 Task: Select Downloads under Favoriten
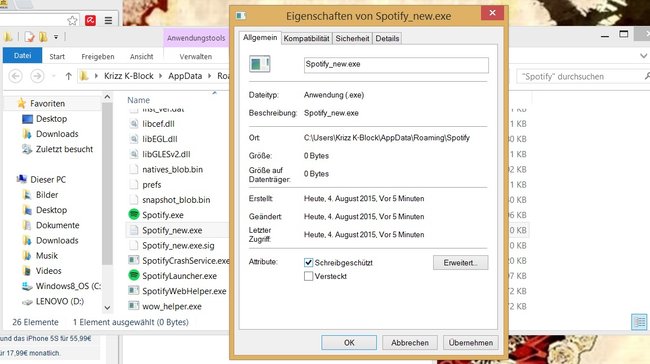coord(57,134)
